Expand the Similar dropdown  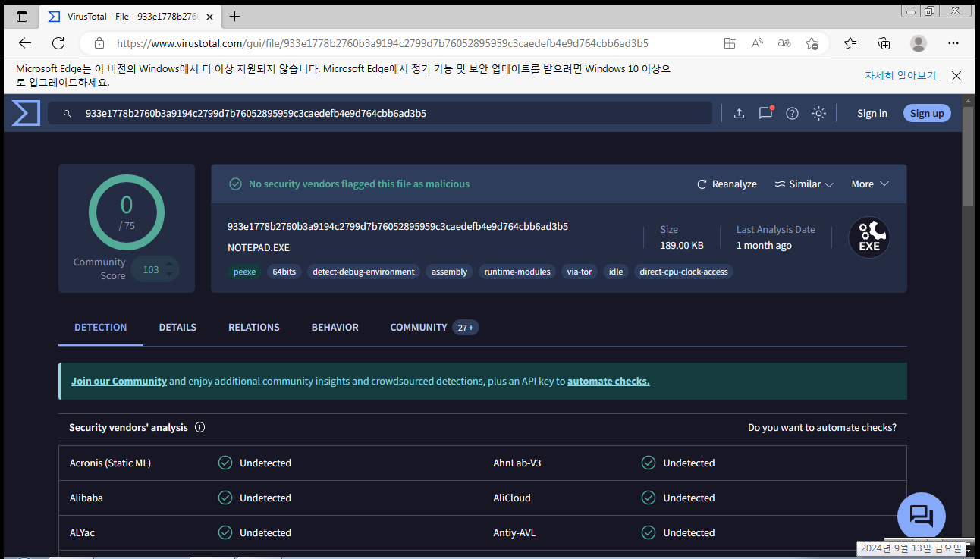point(804,184)
